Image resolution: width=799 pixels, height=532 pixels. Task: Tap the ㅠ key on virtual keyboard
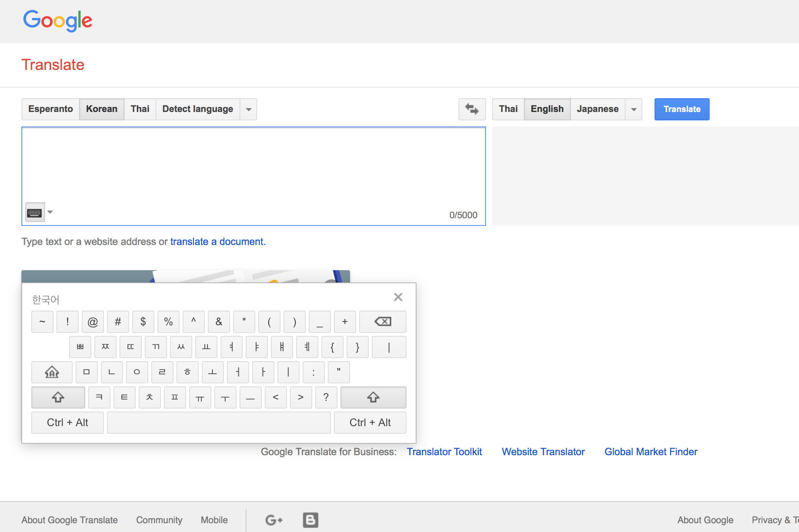pos(200,397)
